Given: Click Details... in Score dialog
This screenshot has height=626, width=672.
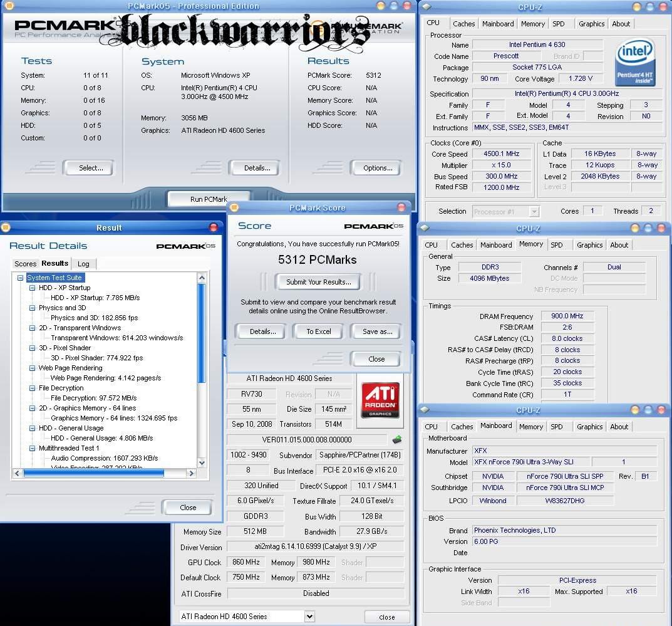Looking at the screenshot, I should (261, 331).
